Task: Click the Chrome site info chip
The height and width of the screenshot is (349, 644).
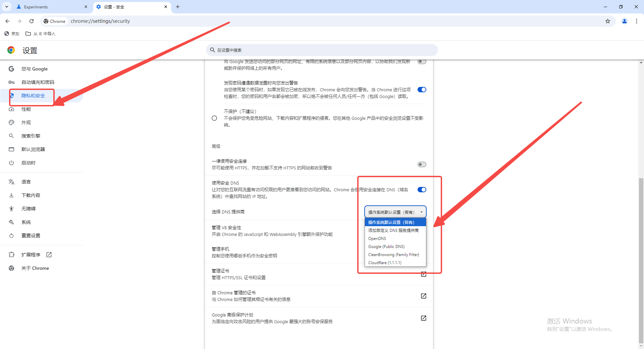Action: pyautogui.click(x=55, y=21)
